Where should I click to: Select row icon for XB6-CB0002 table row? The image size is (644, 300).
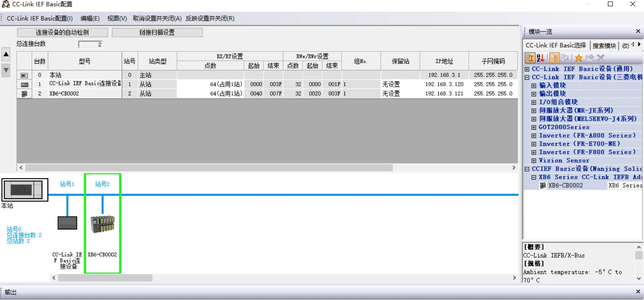point(24,94)
